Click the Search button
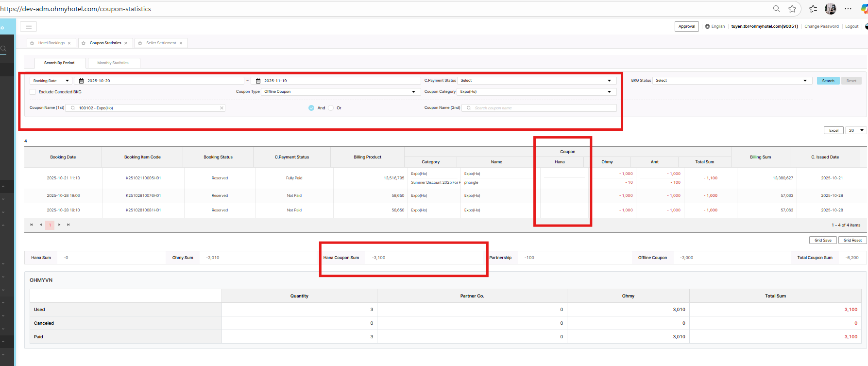Screen dimensions: 868x366 pos(828,81)
